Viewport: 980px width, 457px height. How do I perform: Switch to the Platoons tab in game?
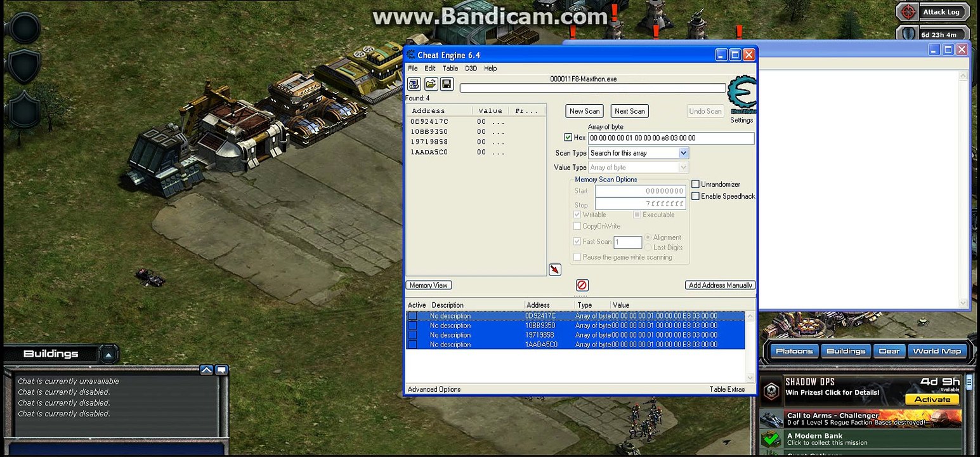[x=794, y=351]
